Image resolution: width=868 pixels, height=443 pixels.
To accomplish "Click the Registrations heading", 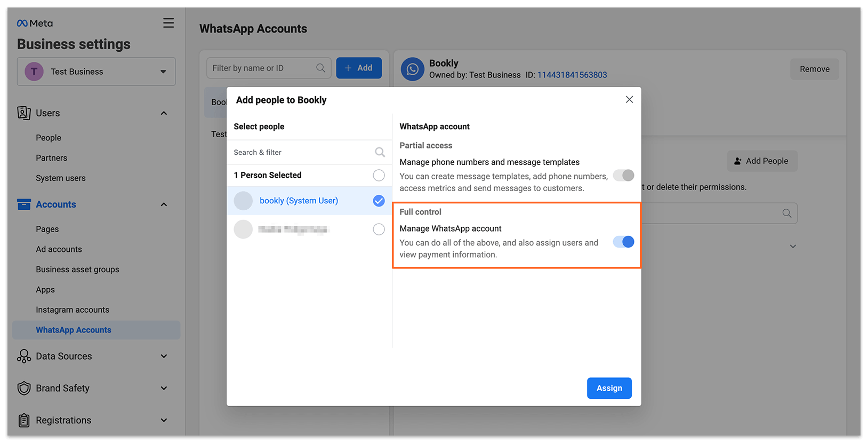I will [x=63, y=420].
